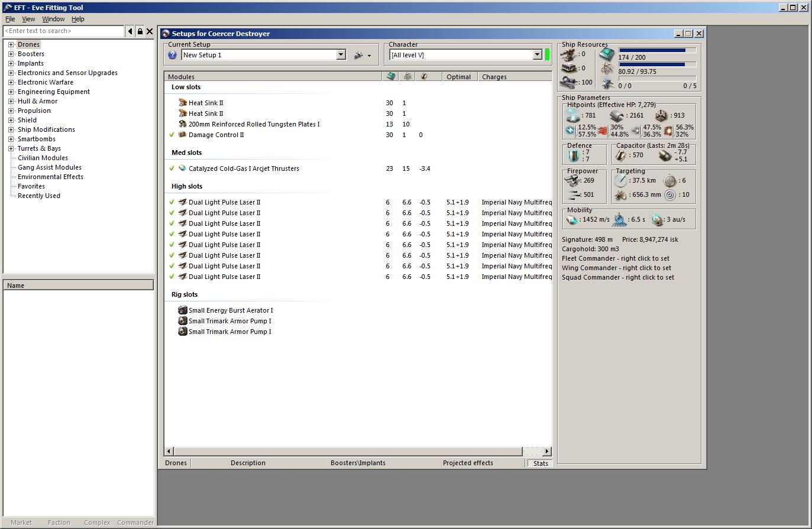812x529 pixels.
Task: Expand the Propulsion tree node
Action: pos(11,111)
